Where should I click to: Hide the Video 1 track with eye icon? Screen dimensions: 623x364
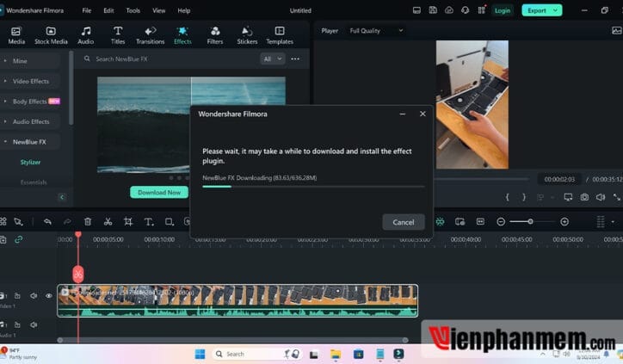pyautogui.click(x=49, y=296)
